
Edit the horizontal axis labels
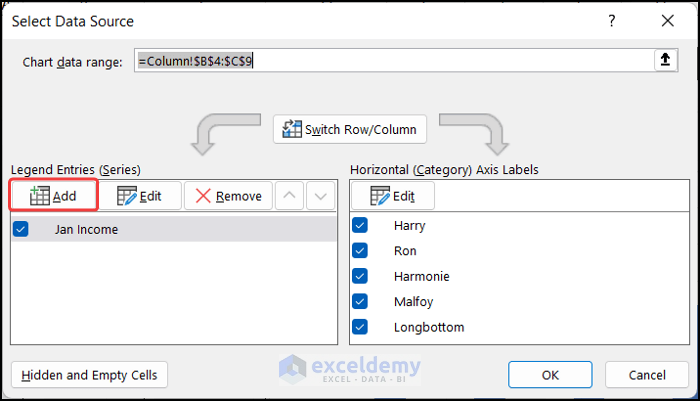pyautogui.click(x=392, y=196)
